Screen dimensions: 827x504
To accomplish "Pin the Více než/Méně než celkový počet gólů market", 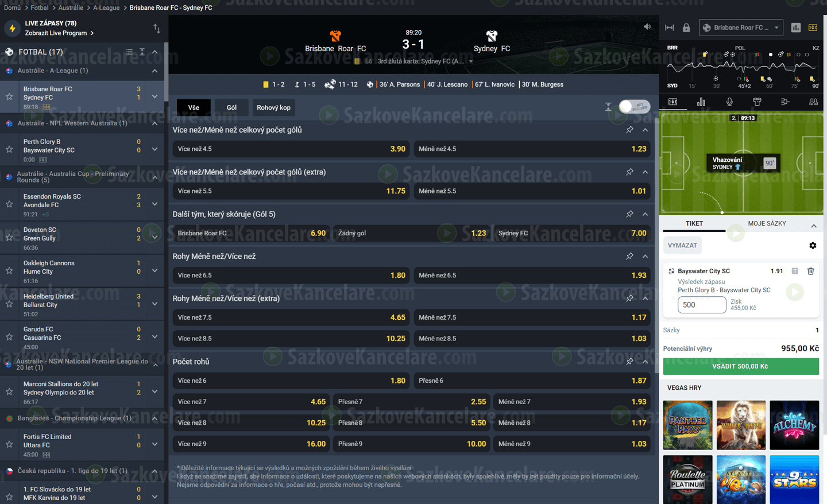I will click(629, 130).
